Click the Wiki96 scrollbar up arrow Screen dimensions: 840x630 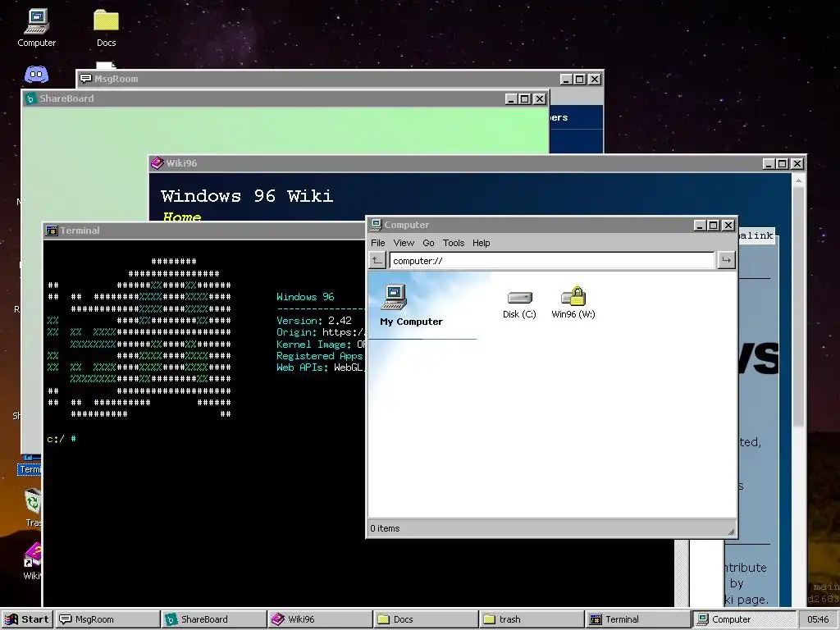coord(798,180)
